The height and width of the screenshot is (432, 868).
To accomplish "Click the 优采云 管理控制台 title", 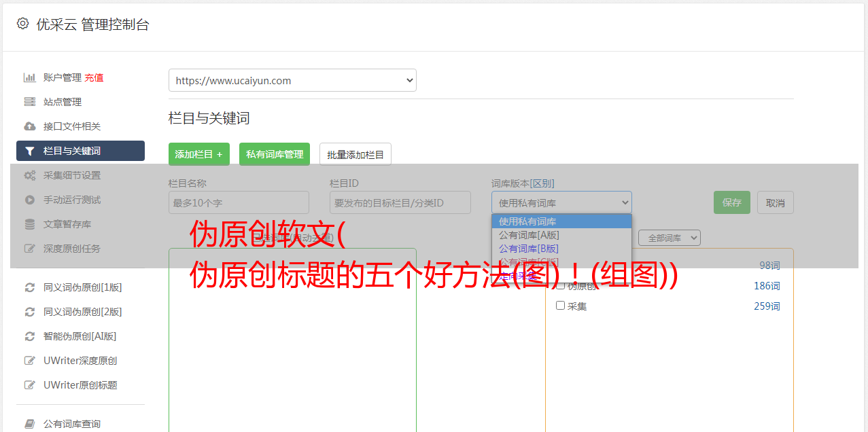I will (92, 24).
